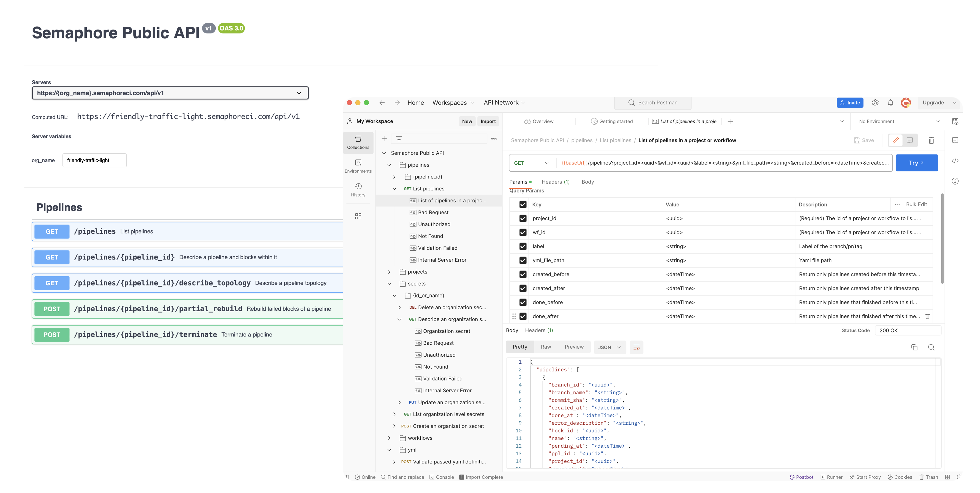Expand GET /pipelines/{pipeline_id}/describe_topology endpoint
Viewport: 980px width, 493px height.
pos(187,283)
